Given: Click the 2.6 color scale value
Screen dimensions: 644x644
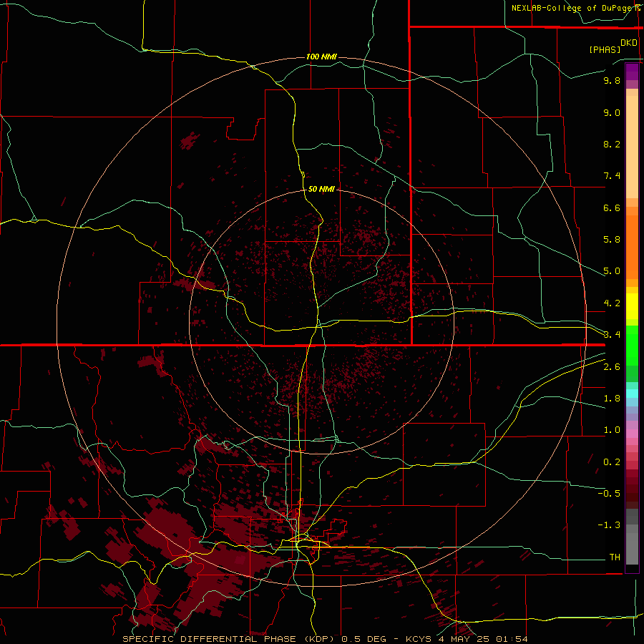Looking at the screenshot, I should tap(612, 367).
